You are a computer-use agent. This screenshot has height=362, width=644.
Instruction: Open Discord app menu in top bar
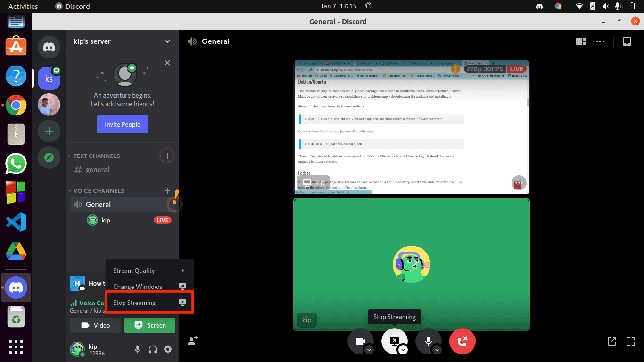tap(73, 6)
